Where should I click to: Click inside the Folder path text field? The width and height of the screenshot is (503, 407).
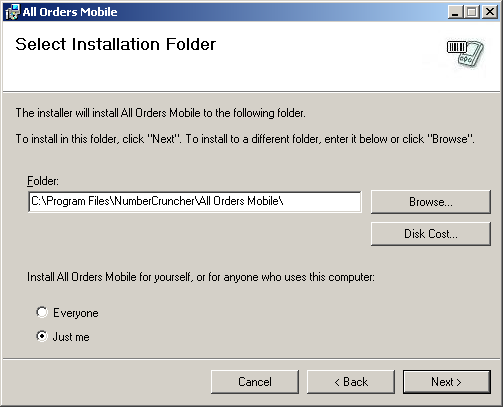coord(195,201)
